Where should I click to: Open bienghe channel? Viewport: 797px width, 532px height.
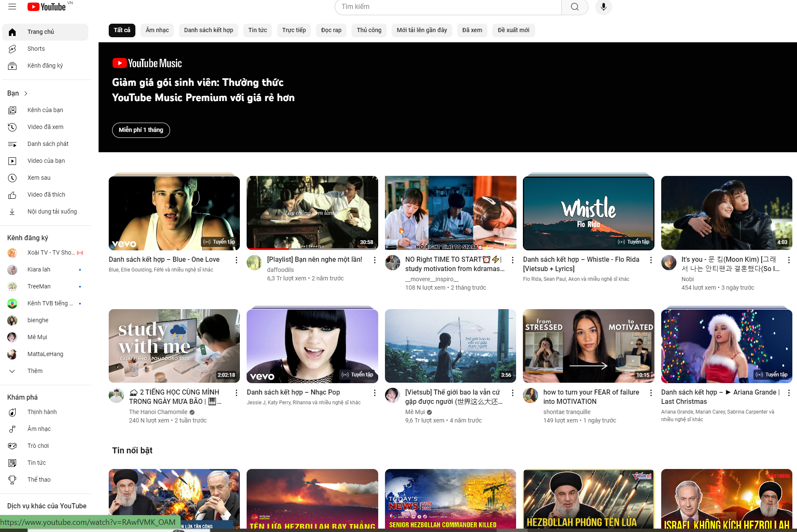[45, 321]
